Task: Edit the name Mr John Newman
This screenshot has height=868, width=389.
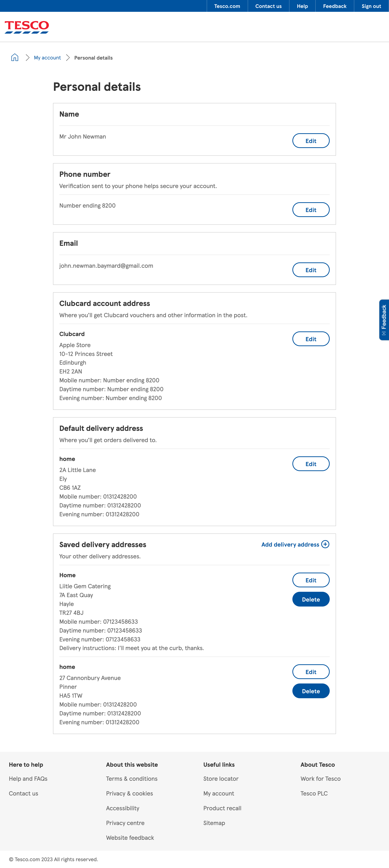Action: (x=311, y=140)
